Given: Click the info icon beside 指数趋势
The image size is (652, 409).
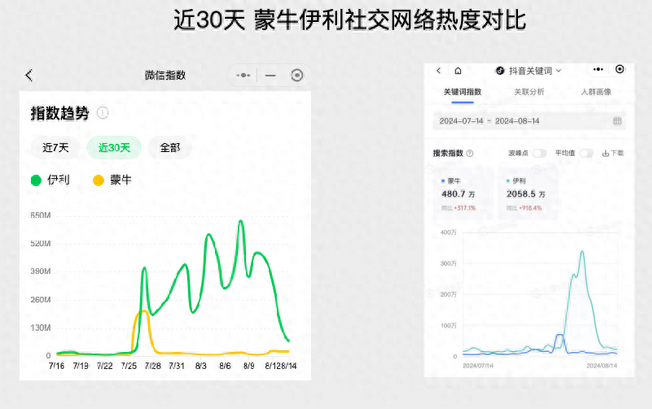Looking at the screenshot, I should (x=102, y=113).
